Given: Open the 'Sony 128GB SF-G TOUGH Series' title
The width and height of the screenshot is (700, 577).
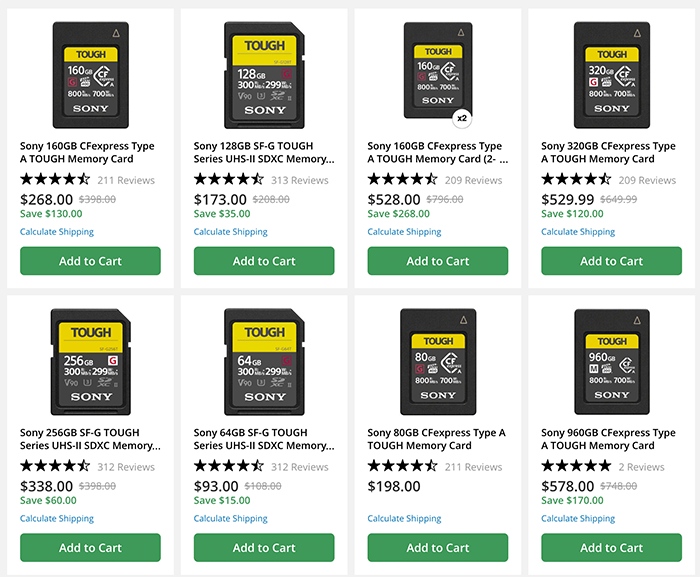Looking at the screenshot, I should pos(264,152).
